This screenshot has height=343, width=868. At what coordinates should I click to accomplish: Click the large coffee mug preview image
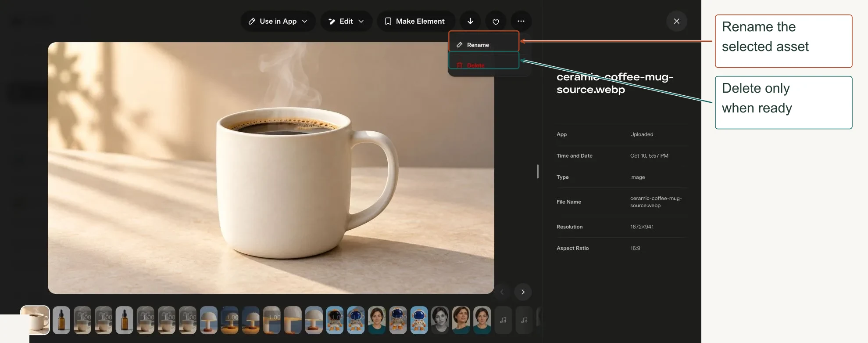pyautogui.click(x=271, y=168)
